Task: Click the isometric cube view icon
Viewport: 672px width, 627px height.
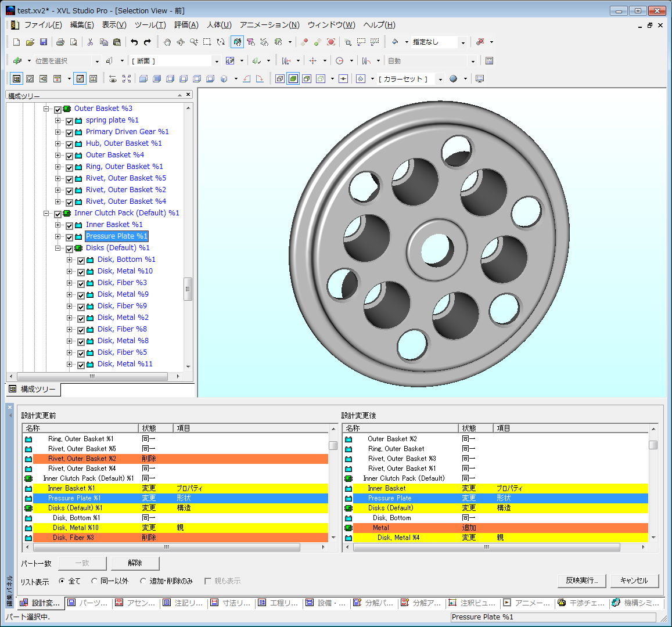Action: pyautogui.click(x=224, y=79)
